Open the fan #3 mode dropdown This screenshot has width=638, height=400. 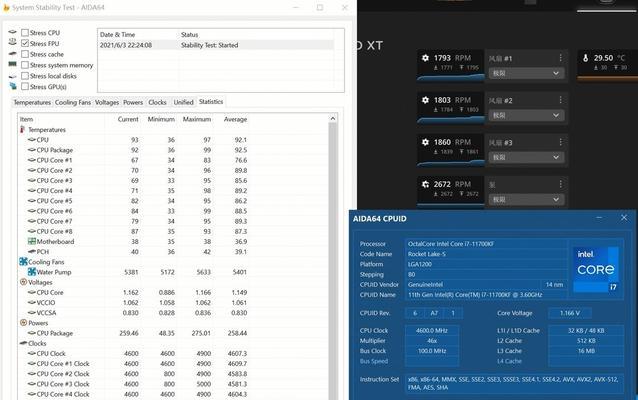[x=526, y=157]
